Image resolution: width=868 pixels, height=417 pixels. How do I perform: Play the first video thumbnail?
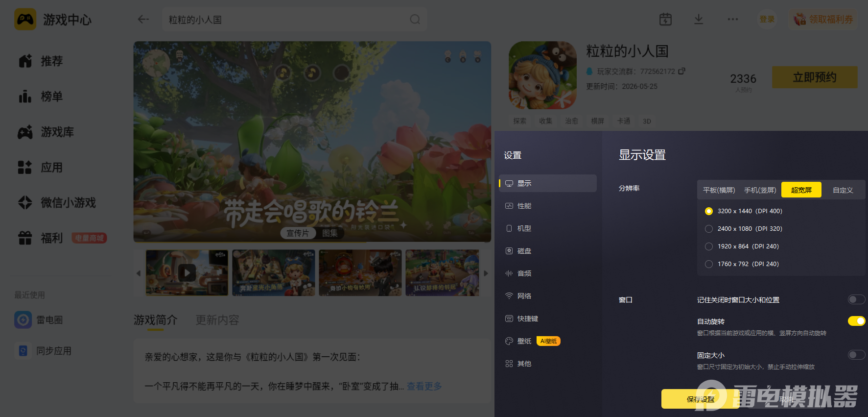[187, 272]
